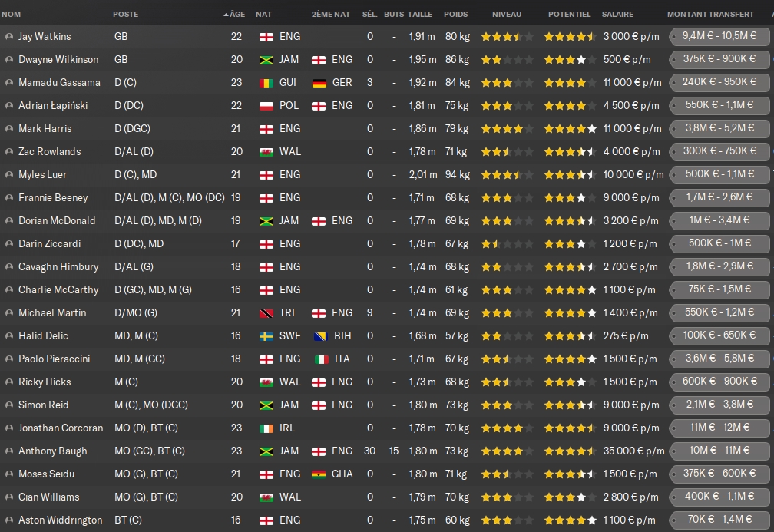This screenshot has width=774, height=532.
Task: Click Myles Luer height 2,01 m
Action: (x=423, y=175)
